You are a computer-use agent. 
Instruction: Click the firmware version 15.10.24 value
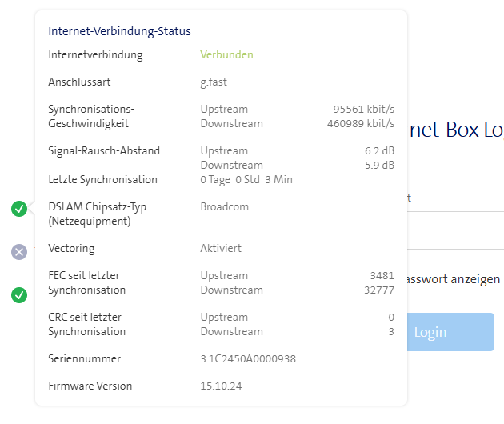(x=221, y=386)
